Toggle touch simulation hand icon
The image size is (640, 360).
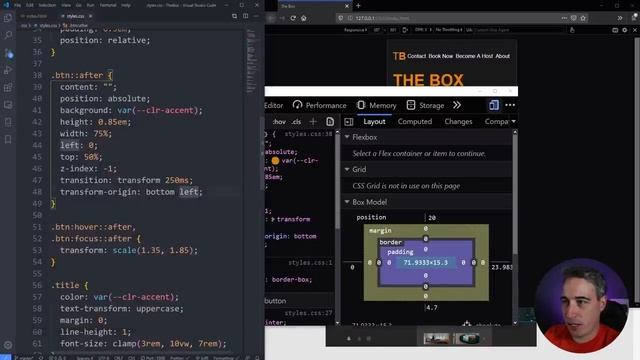pos(572,30)
